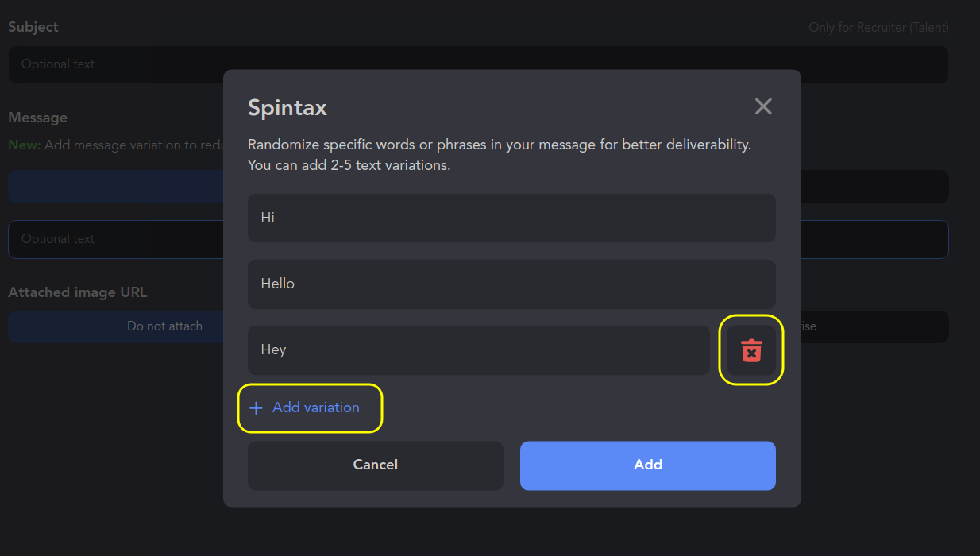
Task: Click the Spintax dialog title
Action: 287,108
